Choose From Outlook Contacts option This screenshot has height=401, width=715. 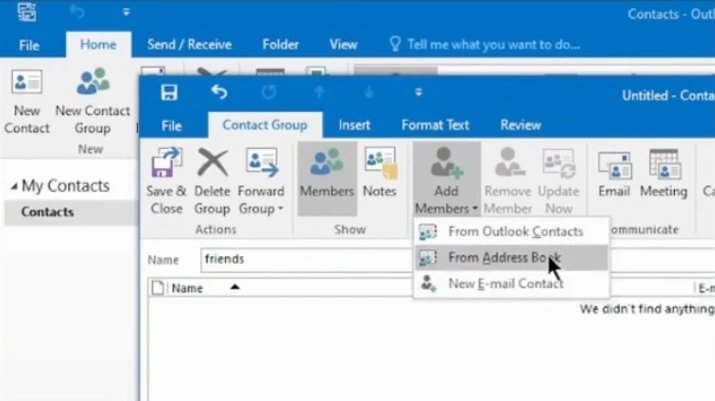point(511,232)
